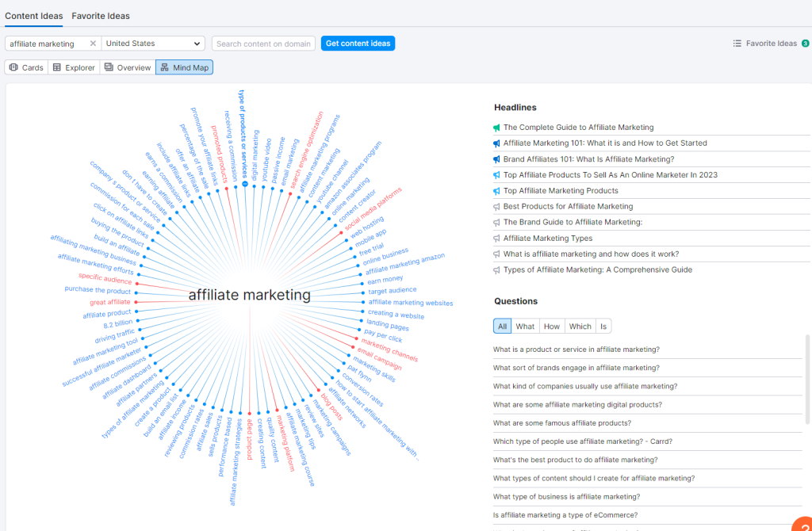Open headline Affiliate Marketing Types

coord(548,239)
